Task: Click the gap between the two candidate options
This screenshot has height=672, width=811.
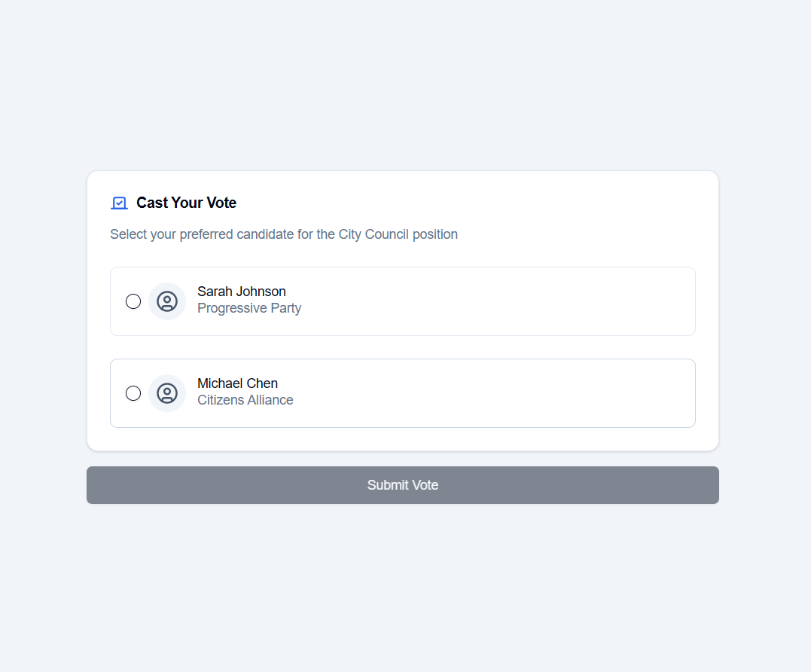Action: pos(402,347)
